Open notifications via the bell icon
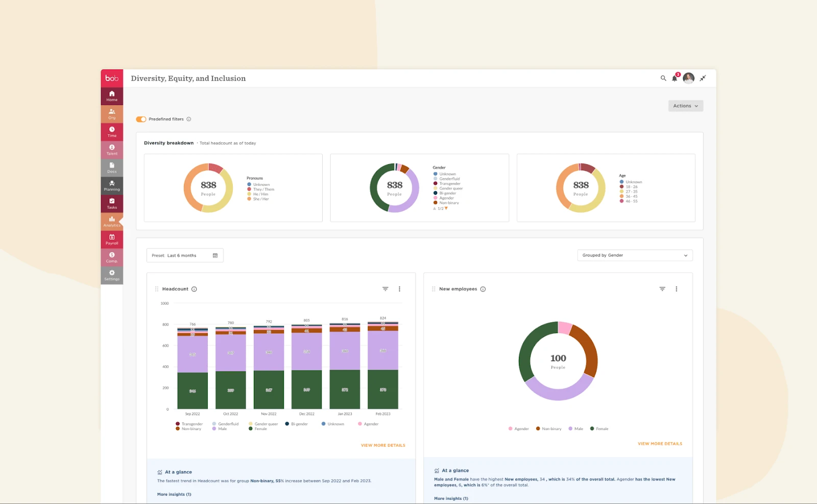 coord(675,78)
